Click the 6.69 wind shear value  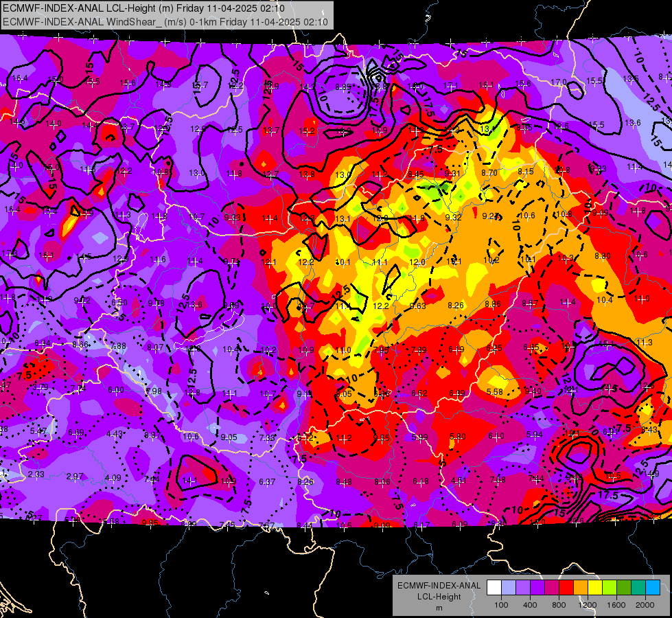76,433
